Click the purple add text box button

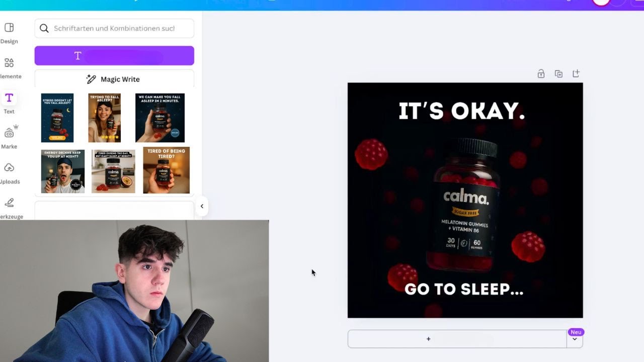point(114,56)
